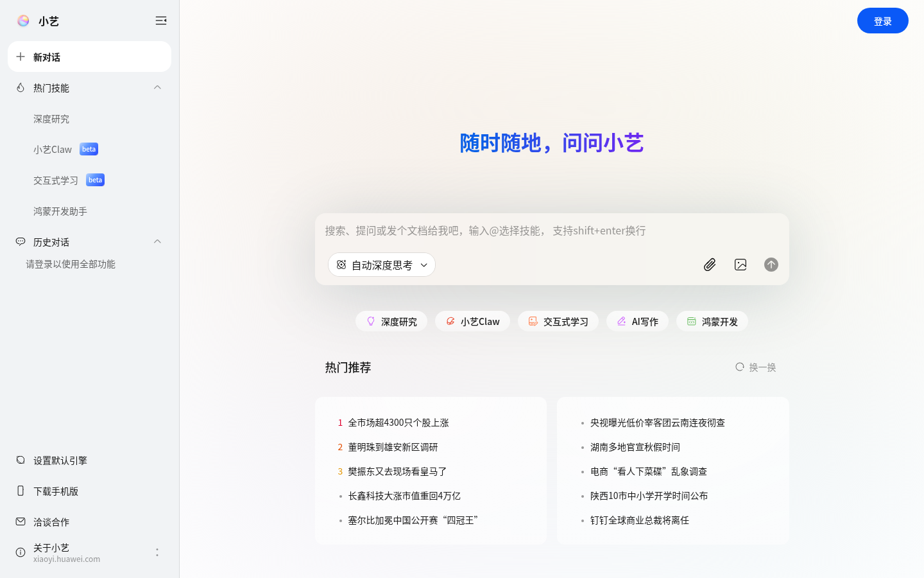924x578 pixels.
Task: Upload an image with the picture icon
Action: click(740, 265)
